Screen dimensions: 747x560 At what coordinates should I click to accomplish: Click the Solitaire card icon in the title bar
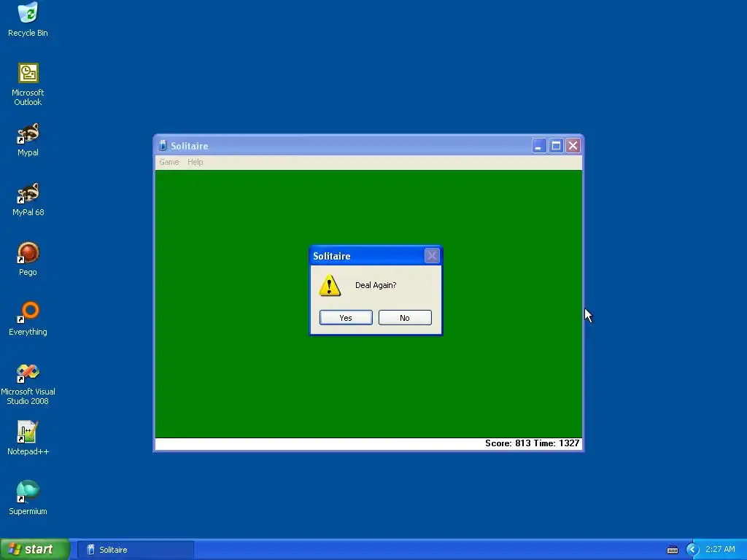[163, 145]
